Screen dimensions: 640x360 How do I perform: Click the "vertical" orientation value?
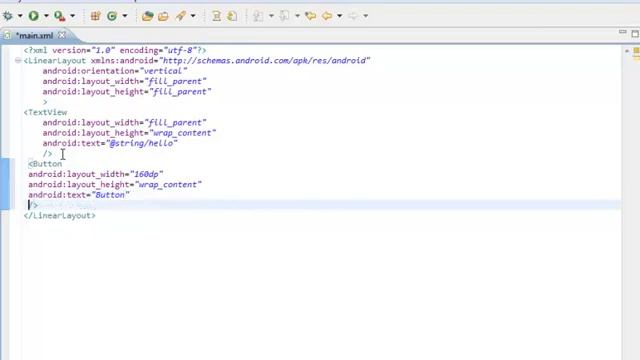(163, 71)
